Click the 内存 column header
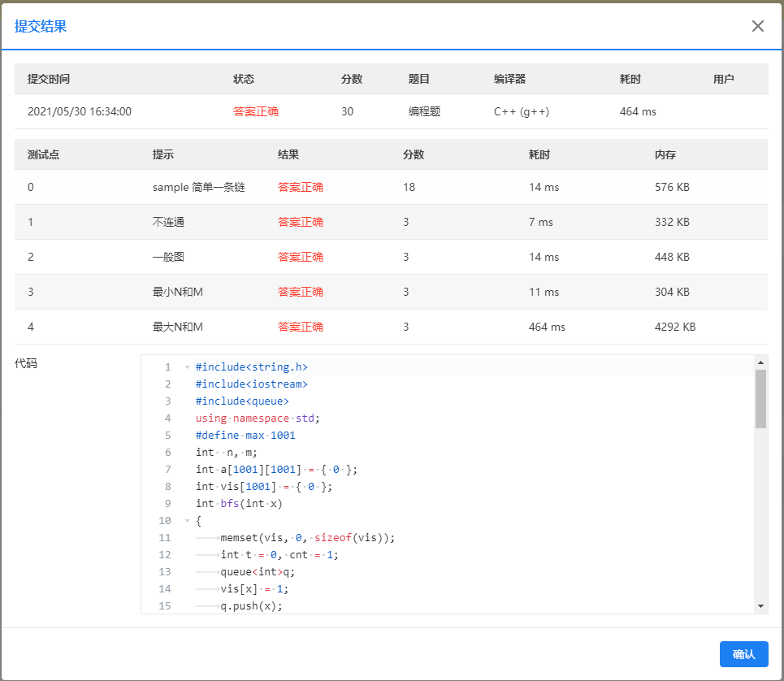The width and height of the screenshot is (784, 681). click(x=665, y=154)
